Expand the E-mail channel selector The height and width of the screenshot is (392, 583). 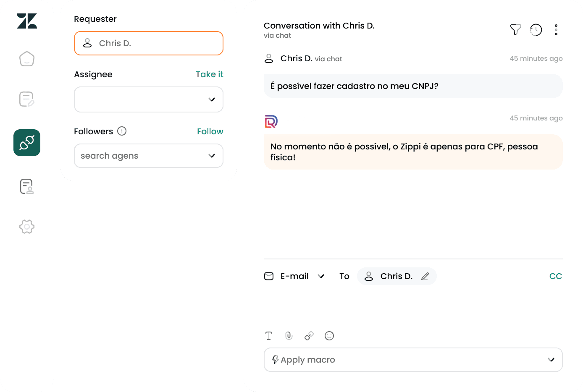tap(294, 276)
